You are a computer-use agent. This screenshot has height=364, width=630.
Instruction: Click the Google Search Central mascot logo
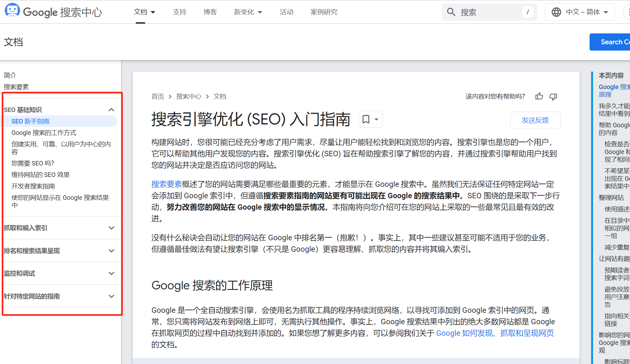[x=12, y=11]
